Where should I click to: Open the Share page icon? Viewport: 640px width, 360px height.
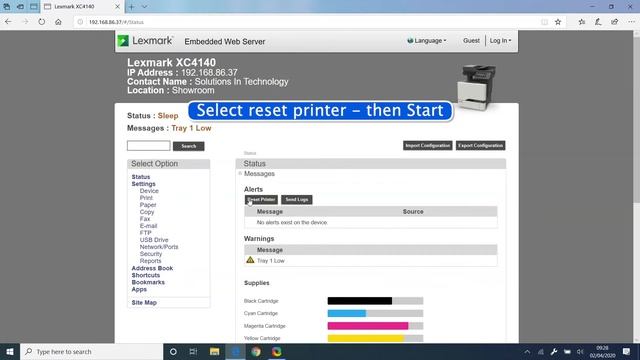[x=615, y=22]
